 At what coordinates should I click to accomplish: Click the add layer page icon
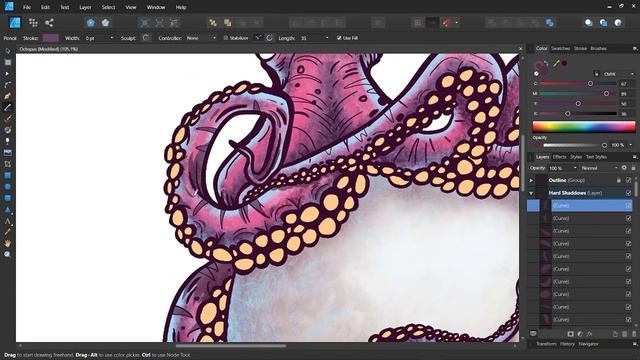click(615, 334)
